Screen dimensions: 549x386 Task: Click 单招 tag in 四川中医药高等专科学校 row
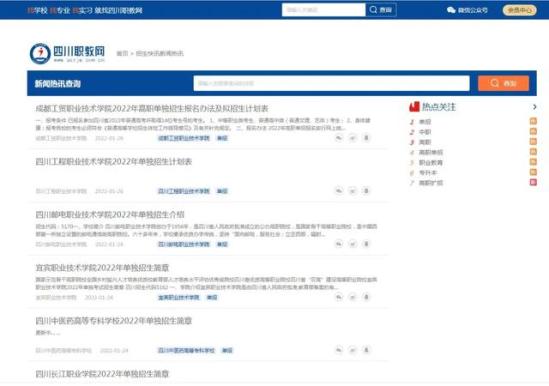click(227, 350)
